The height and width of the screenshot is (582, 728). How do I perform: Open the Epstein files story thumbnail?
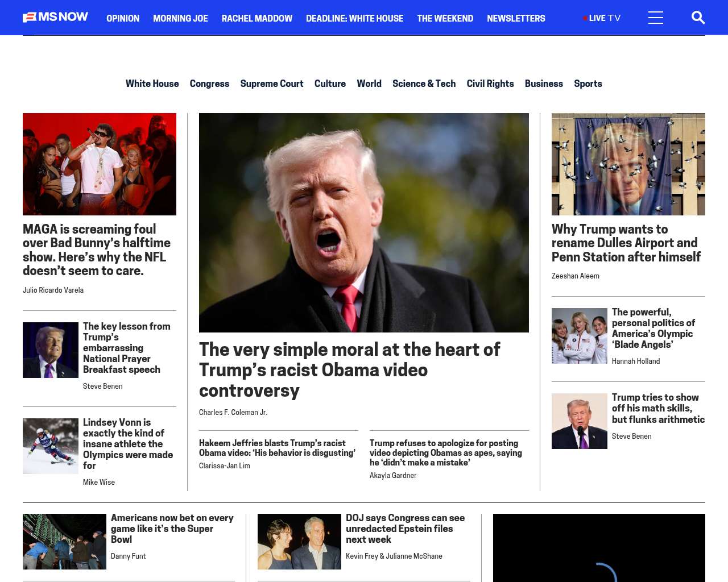click(x=299, y=542)
